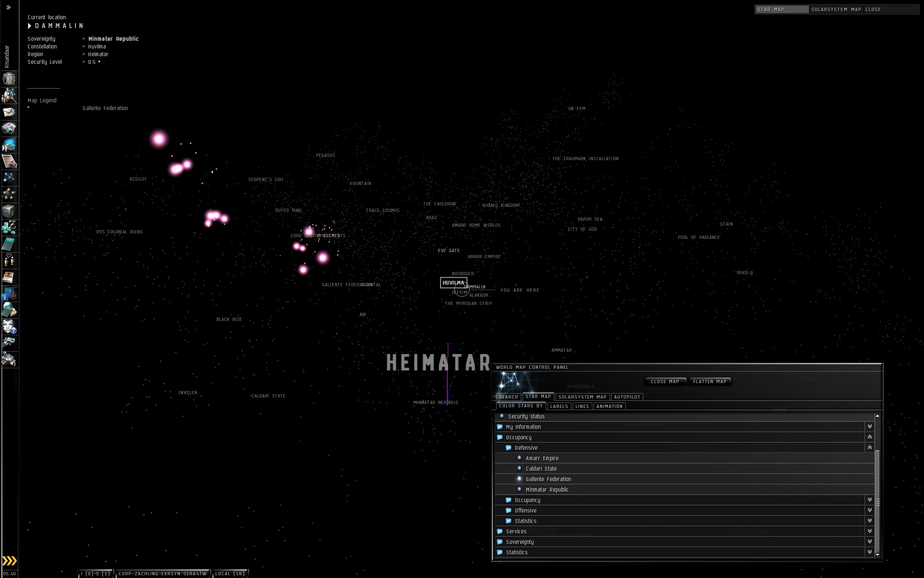The image size is (924, 578).
Task: Collapse the top-level Occupancy group chevron
Action: pyautogui.click(x=870, y=437)
